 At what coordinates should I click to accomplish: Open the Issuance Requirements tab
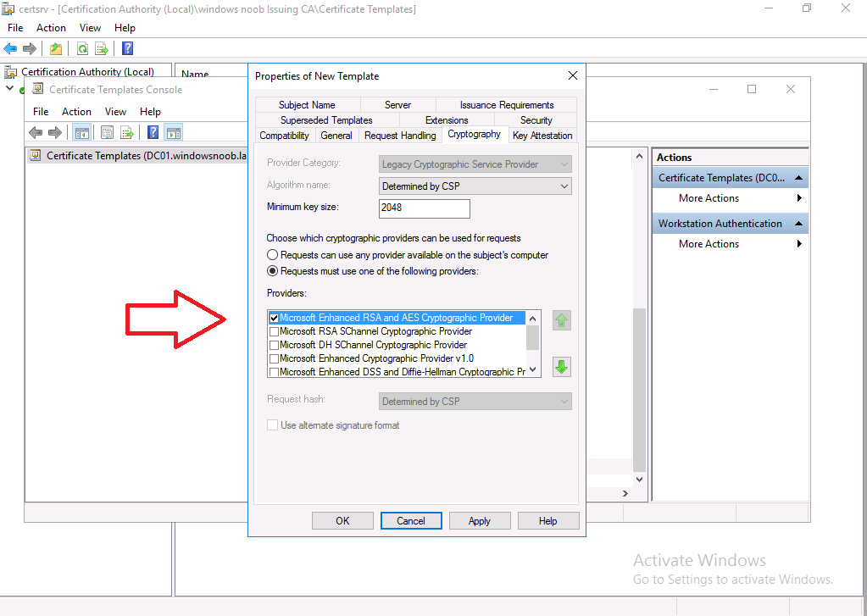507,105
